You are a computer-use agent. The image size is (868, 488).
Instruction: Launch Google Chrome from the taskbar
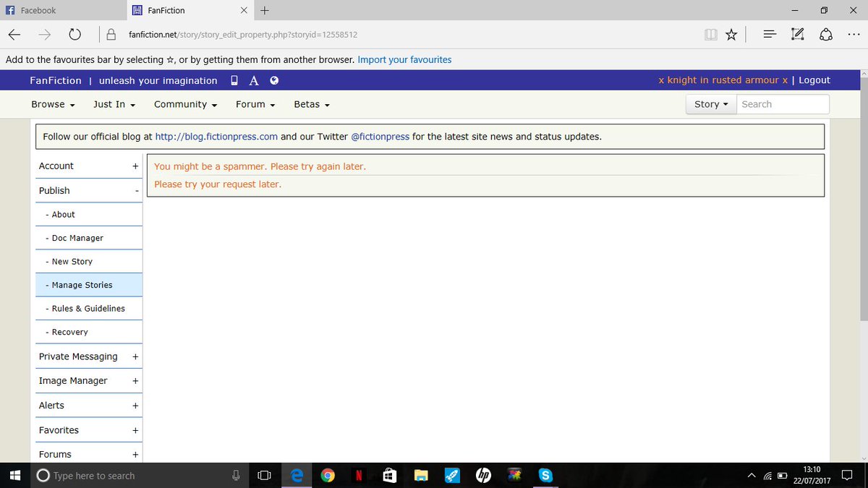328,475
